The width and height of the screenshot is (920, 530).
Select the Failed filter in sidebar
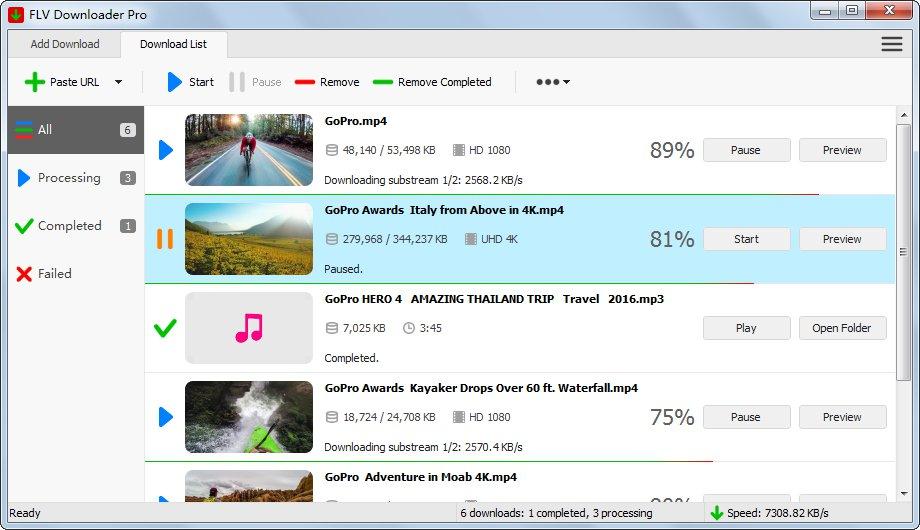[x=76, y=274]
